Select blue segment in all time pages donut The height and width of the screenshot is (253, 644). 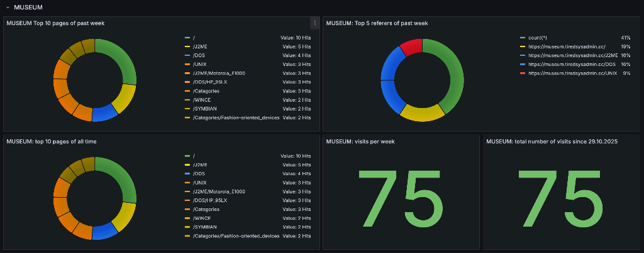(104, 232)
